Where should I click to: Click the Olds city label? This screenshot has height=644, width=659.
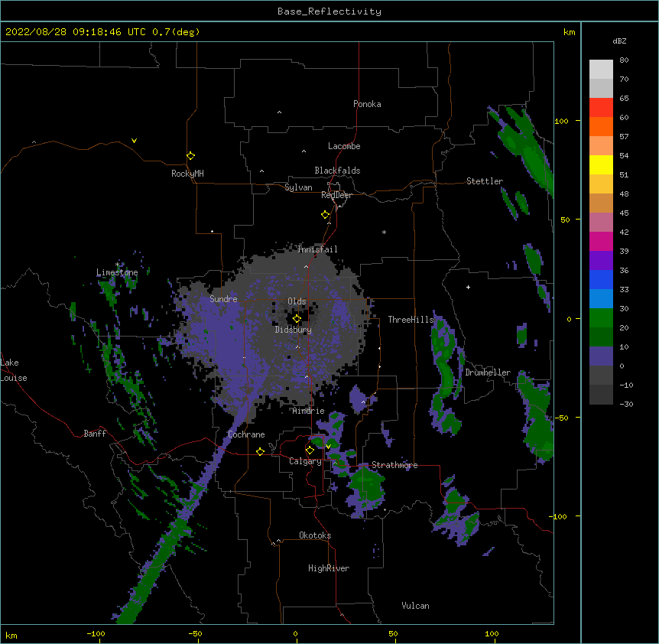297,301
